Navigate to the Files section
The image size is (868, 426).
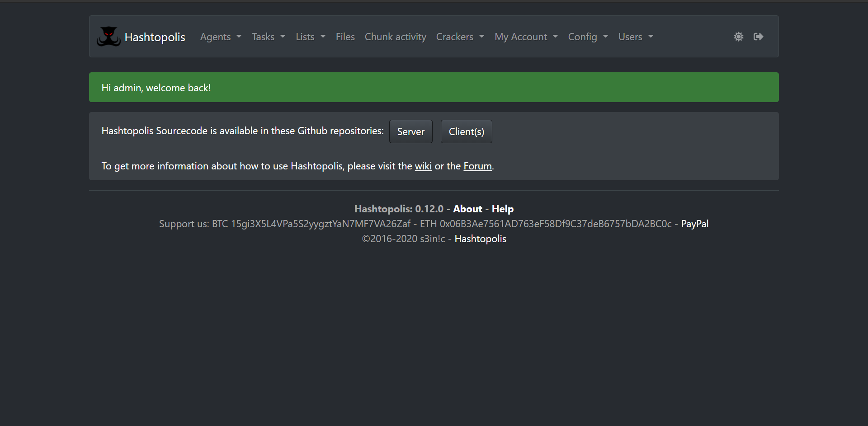(x=345, y=37)
